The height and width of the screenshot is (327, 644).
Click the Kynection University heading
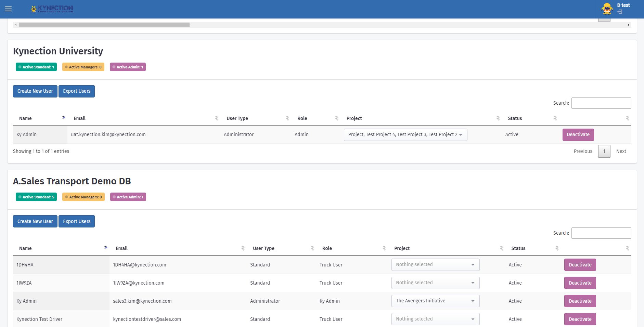pos(58,51)
